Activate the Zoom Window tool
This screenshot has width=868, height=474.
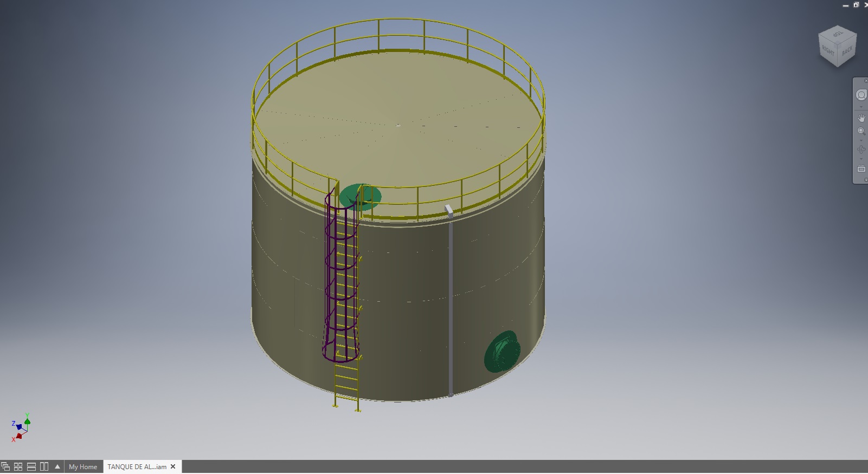861,131
